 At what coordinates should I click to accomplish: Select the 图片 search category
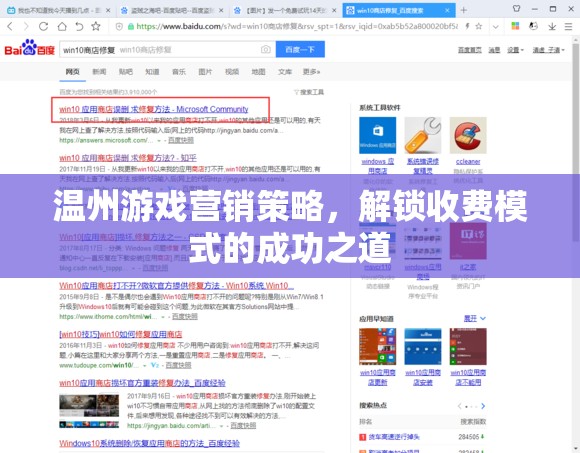pos(205,72)
